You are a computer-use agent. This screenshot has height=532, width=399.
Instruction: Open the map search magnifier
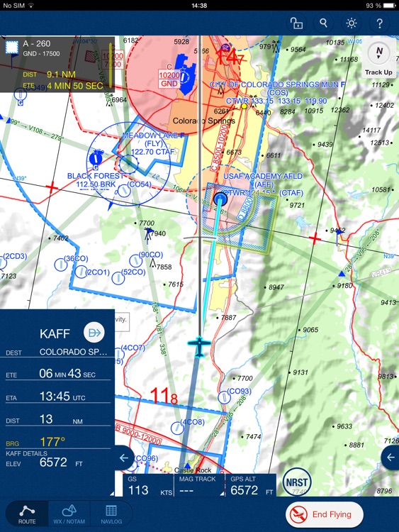tap(323, 23)
